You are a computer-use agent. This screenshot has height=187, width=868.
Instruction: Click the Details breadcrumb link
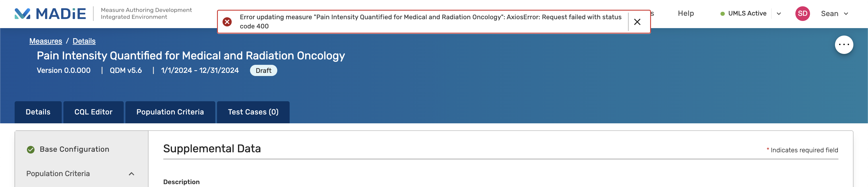pos(84,41)
